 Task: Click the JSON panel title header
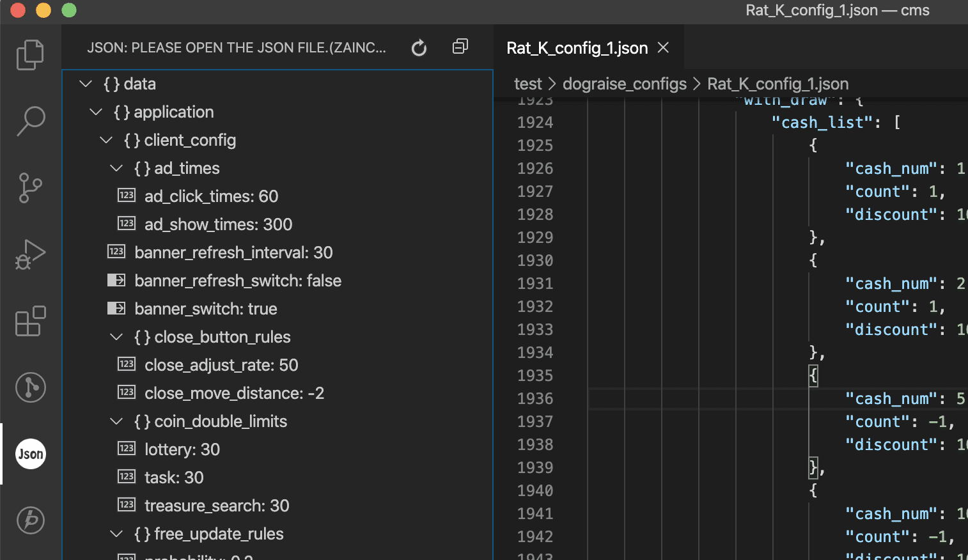tap(237, 48)
